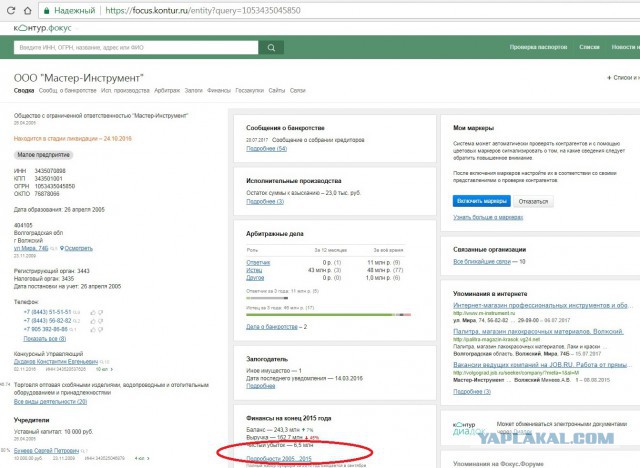Click the browser home icon

pos(28,11)
